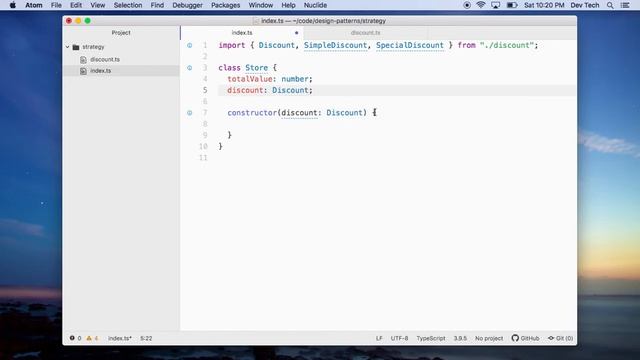The image size is (640, 360).
Task: Open the Edit menu
Action: click(x=76, y=5)
